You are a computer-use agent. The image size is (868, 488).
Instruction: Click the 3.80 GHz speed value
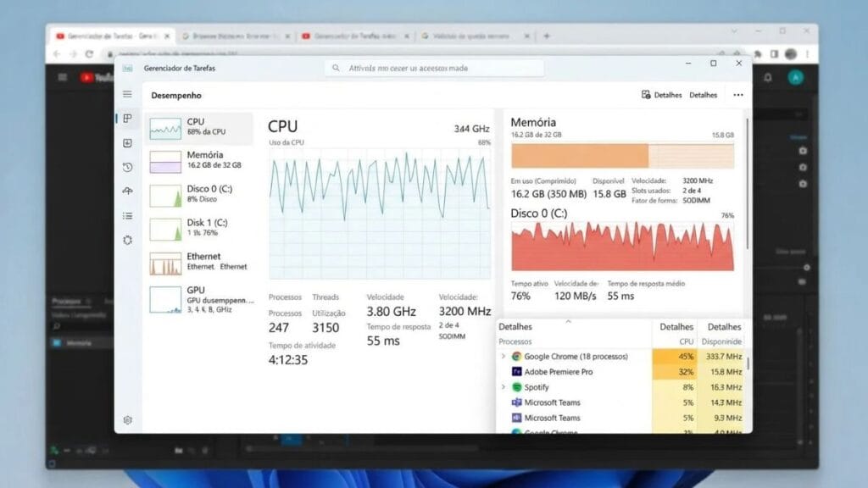pos(391,312)
